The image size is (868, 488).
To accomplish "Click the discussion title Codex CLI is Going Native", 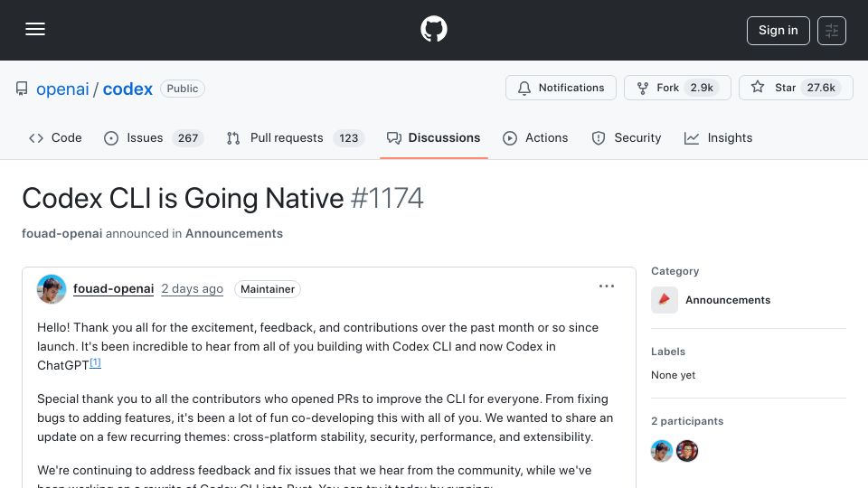I will (183, 198).
